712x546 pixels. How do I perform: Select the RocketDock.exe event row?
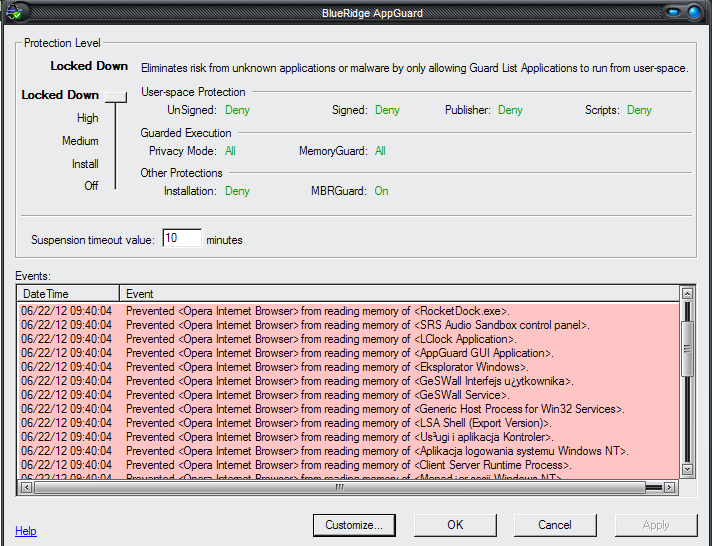(348, 311)
